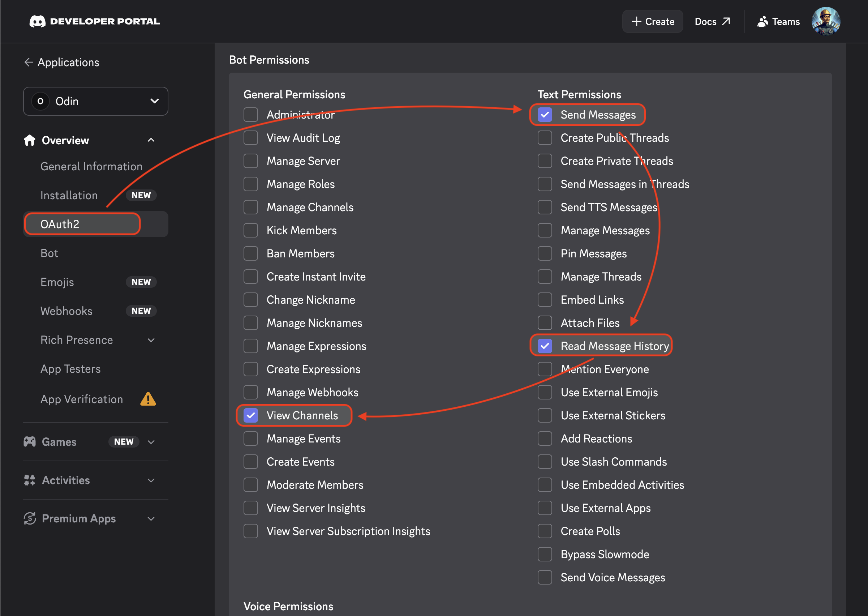Go to the Installation page
Screen dimensions: 868x616
click(69, 195)
